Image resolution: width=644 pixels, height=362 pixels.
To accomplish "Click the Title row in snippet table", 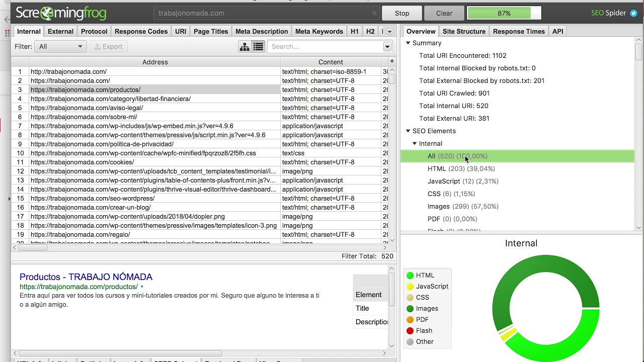I will [370, 309].
